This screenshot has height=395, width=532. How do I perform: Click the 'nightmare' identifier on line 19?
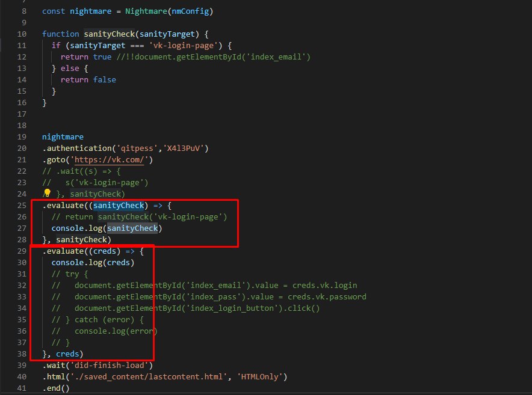coord(63,137)
